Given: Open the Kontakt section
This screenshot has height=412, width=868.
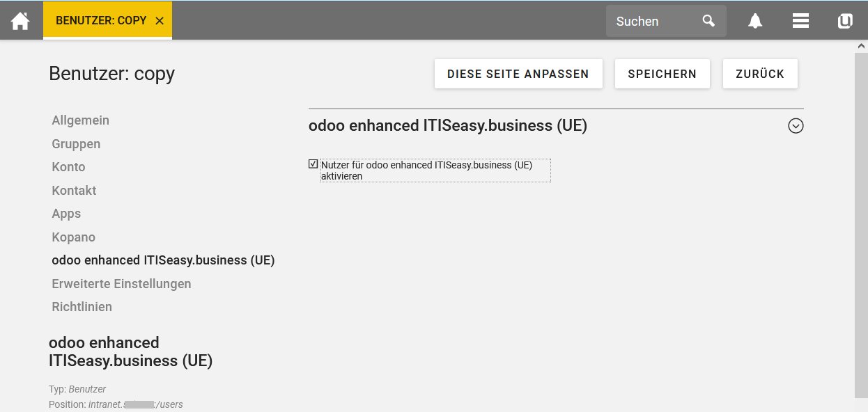Looking at the screenshot, I should [74, 191].
